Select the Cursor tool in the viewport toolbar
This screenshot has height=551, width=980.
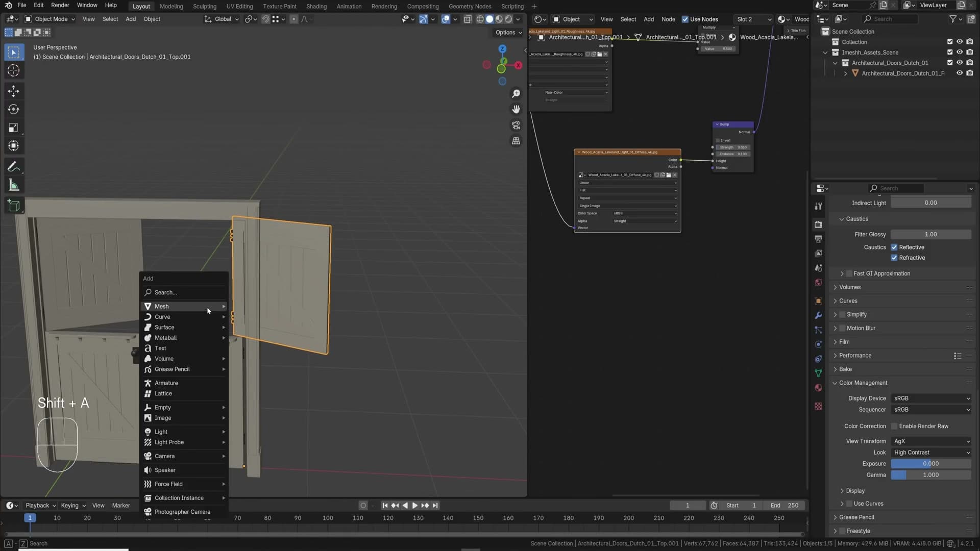14,71
